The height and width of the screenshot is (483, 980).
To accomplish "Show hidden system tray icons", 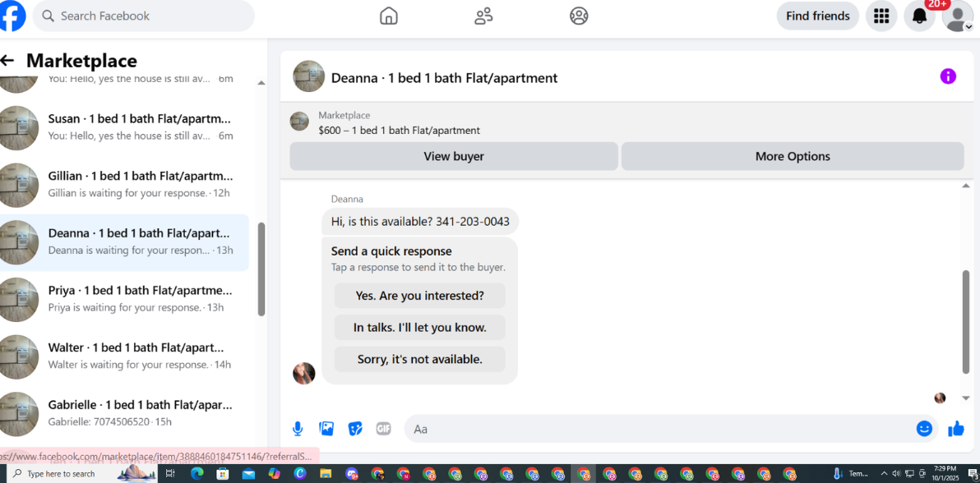I will [885, 474].
